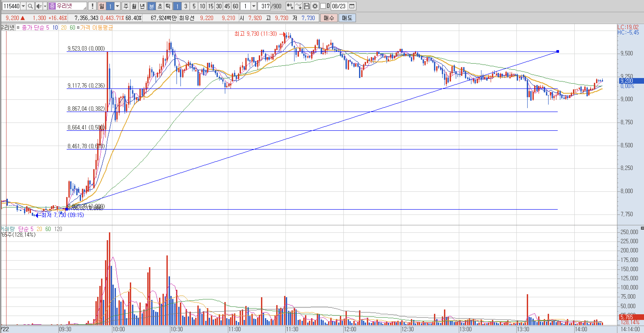Click the Fibonacci trendline blue endpoint handle
The image size is (644, 333).
pyautogui.click(x=558, y=51)
